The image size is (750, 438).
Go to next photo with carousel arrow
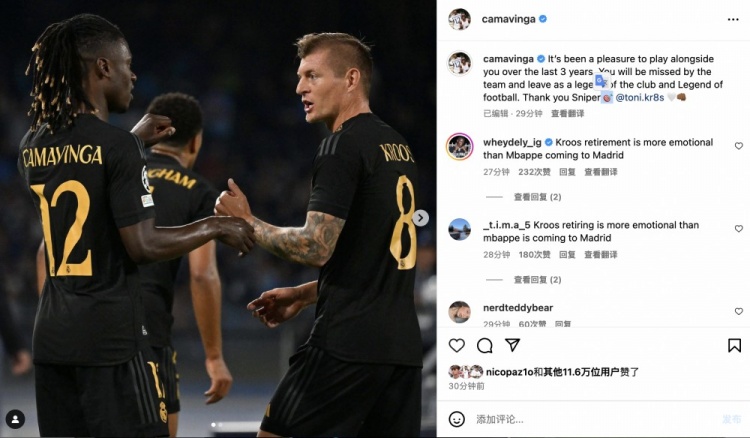tap(420, 218)
